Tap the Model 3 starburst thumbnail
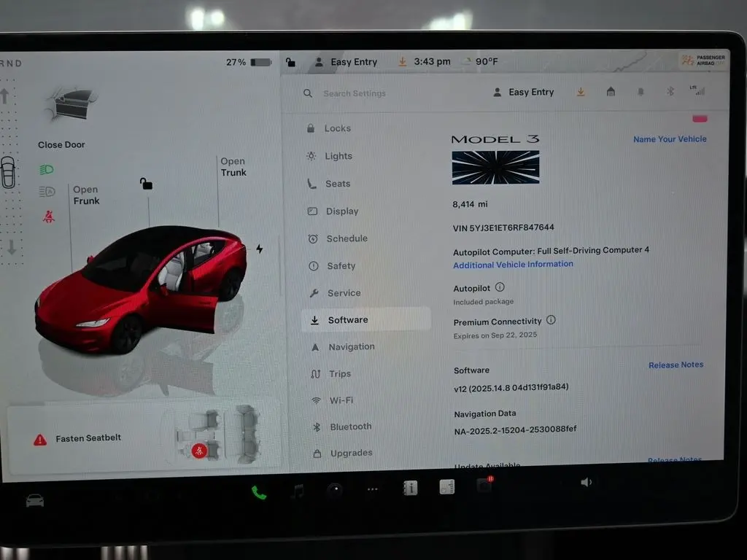Screen dimensions: 747x560 click(x=495, y=167)
